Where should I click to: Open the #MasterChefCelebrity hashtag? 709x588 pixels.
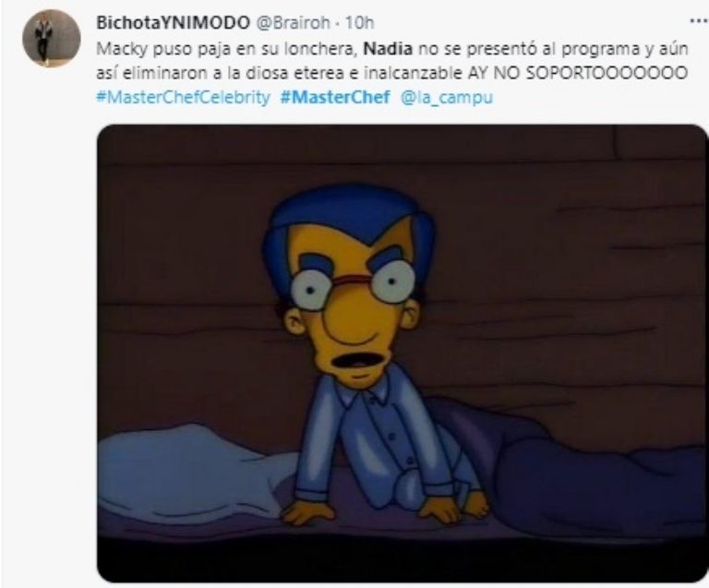tap(183, 97)
